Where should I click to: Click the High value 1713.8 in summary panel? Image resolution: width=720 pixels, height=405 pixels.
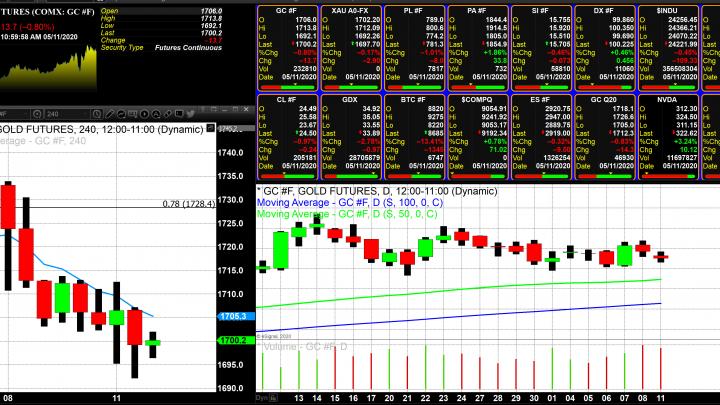point(211,18)
